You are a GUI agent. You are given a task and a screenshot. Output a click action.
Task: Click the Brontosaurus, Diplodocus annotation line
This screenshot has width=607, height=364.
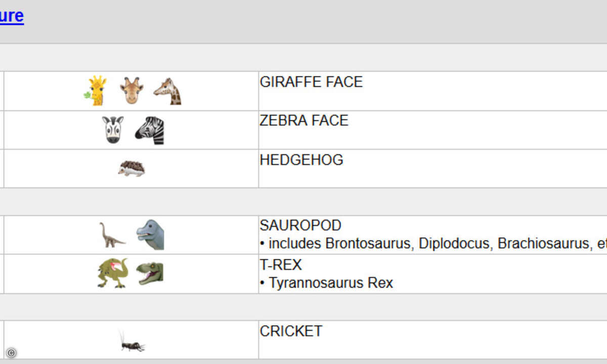click(x=433, y=244)
